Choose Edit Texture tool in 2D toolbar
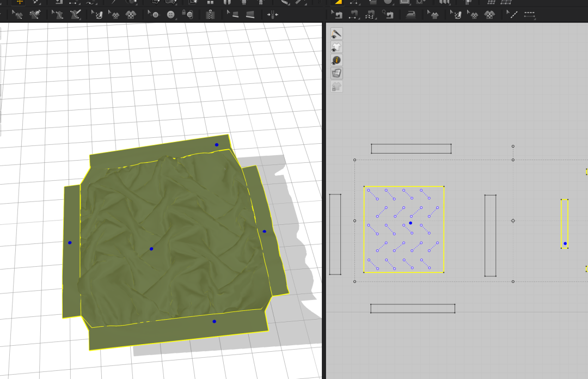This screenshot has height=379, width=588. coord(456,15)
